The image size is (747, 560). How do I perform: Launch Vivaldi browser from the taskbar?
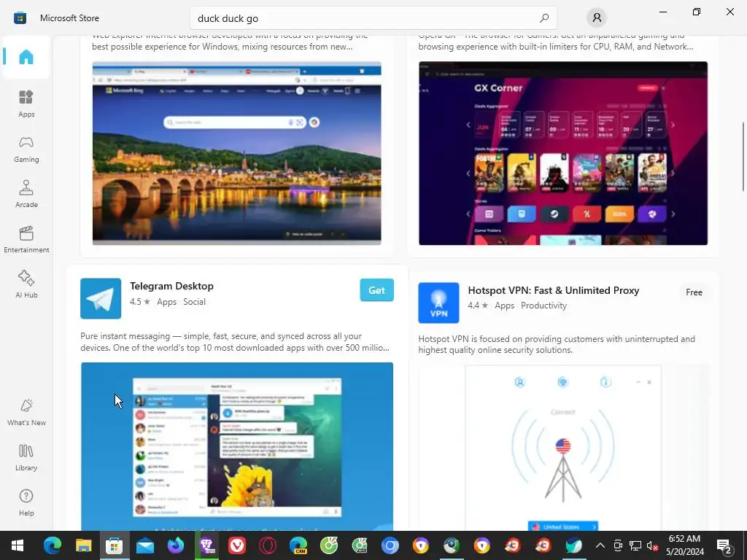click(x=237, y=545)
